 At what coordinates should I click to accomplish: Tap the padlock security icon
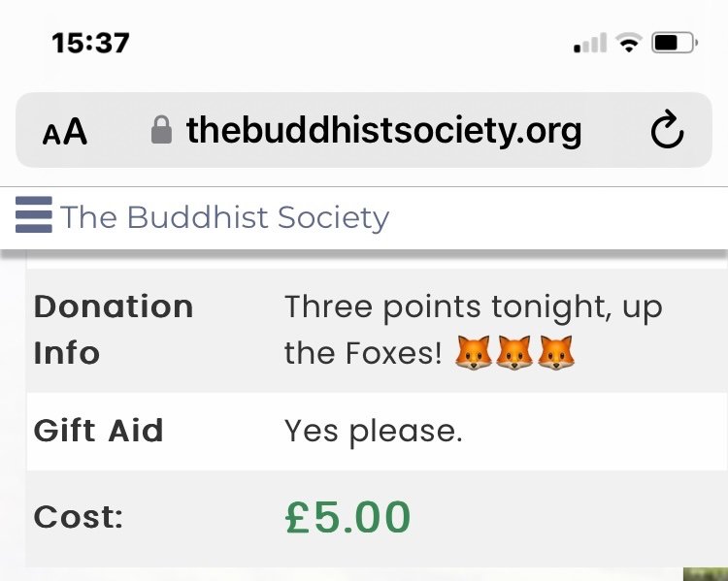click(161, 129)
